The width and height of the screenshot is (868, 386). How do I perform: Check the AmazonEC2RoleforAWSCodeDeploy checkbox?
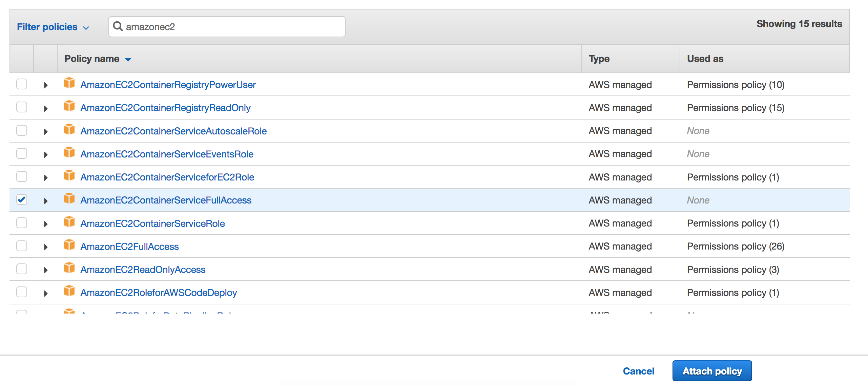click(x=22, y=292)
